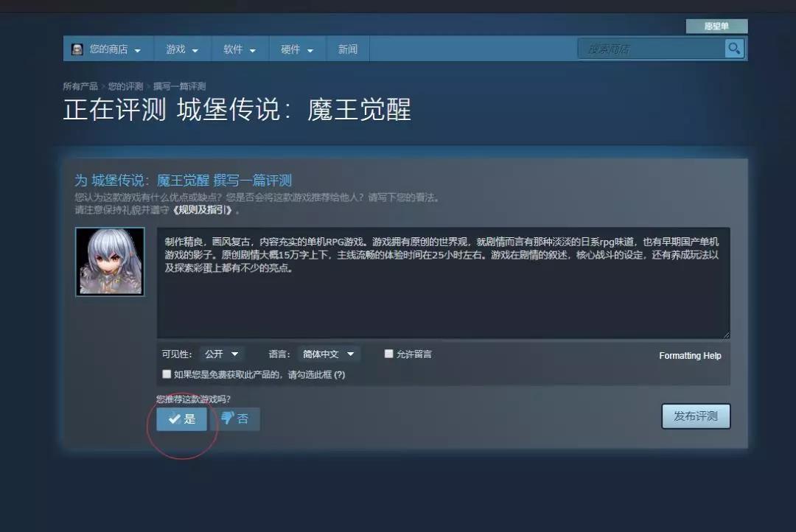Recommend the game with 是 button
796x532 pixels.
click(182, 419)
